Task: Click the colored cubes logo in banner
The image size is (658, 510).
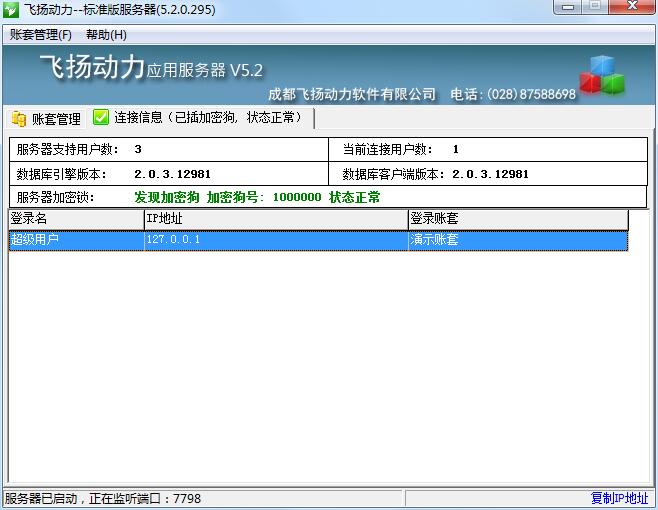Action: click(602, 75)
